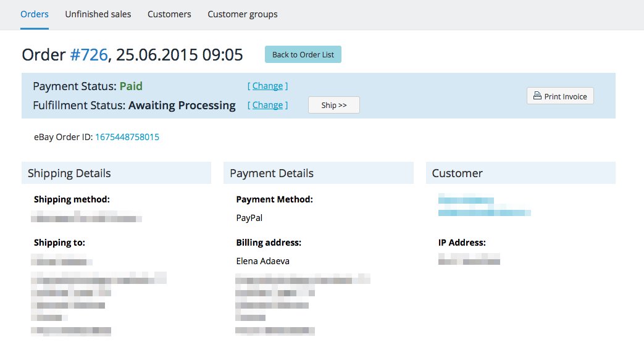Select the Customer groups tab
Image resolution: width=644 pixels, height=358 pixels.
coord(242,14)
